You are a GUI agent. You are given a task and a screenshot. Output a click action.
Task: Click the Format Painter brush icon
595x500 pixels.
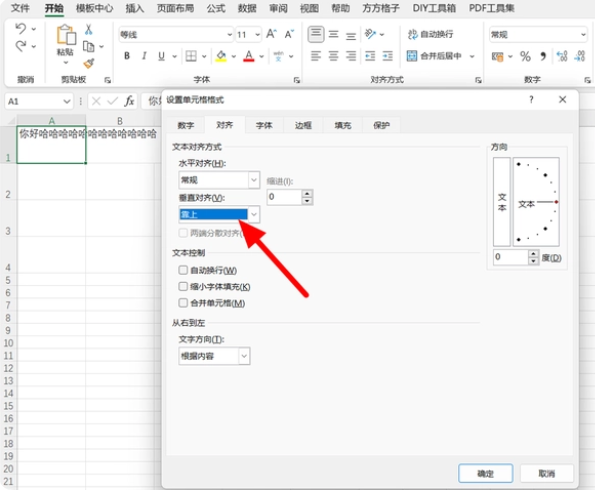(89, 63)
